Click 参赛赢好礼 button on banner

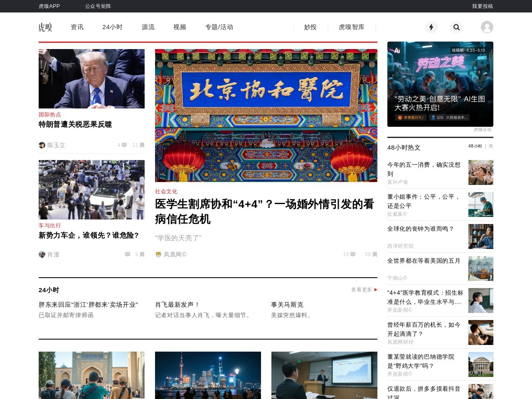(x=411, y=118)
